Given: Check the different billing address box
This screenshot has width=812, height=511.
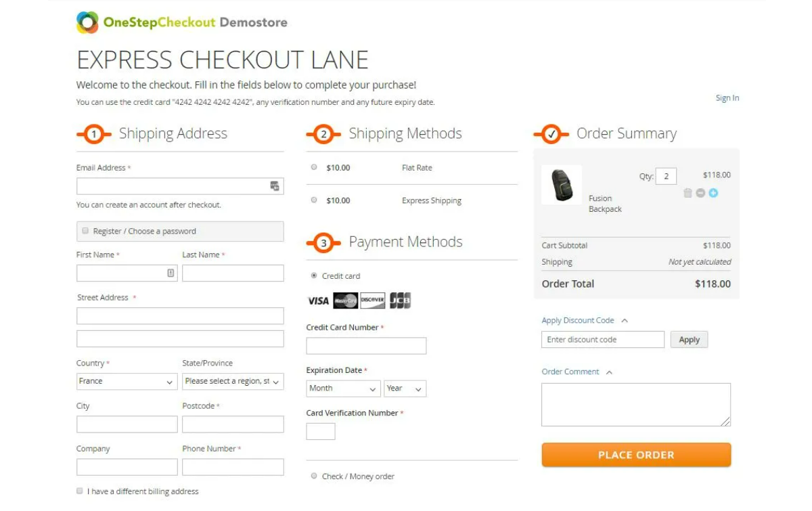Looking at the screenshot, I should coord(80,491).
